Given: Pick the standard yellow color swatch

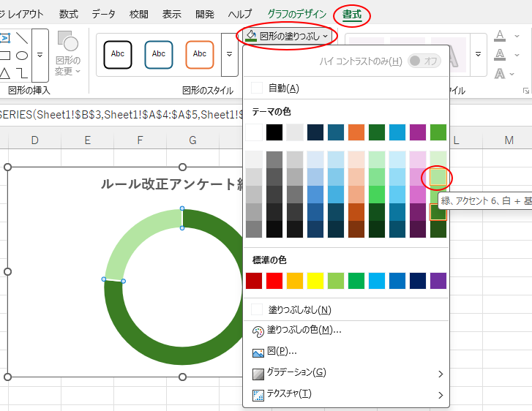Looking at the screenshot, I should pos(315,281).
